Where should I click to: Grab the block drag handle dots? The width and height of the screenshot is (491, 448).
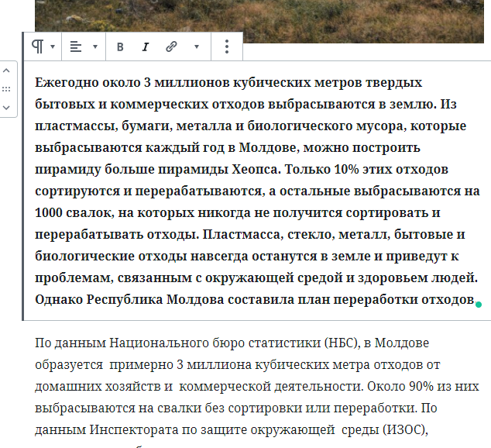pos(6,89)
